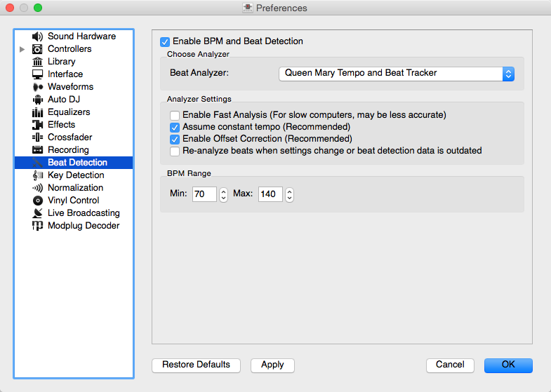
Task: Click the Auto DJ robot icon
Action: 38,100
